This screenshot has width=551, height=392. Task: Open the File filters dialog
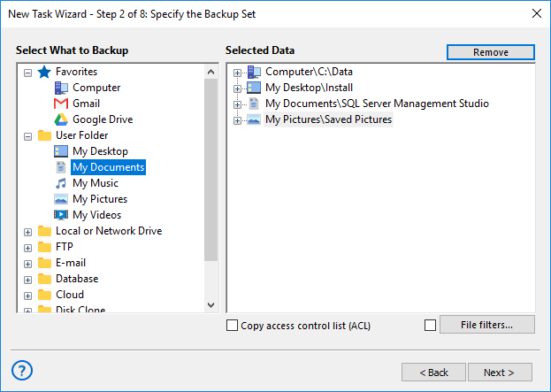coord(486,325)
